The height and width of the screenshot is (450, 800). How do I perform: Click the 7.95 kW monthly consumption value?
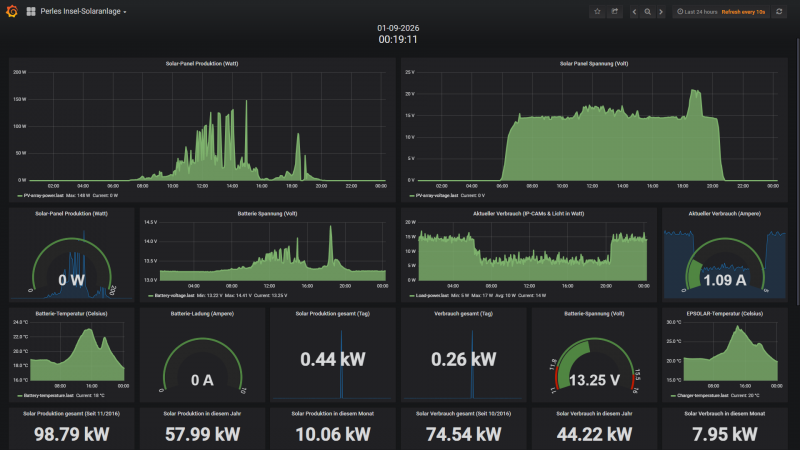[x=724, y=434]
